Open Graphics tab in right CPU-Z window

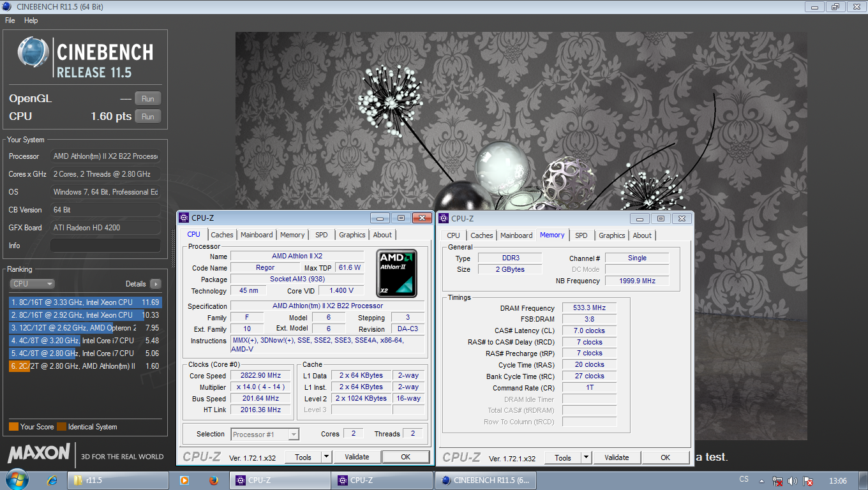[x=612, y=235]
